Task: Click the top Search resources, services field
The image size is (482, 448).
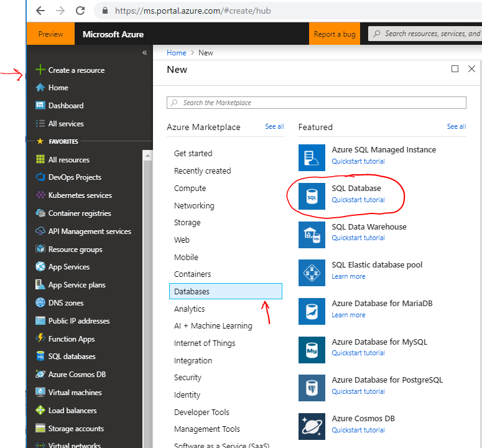Action: click(425, 34)
